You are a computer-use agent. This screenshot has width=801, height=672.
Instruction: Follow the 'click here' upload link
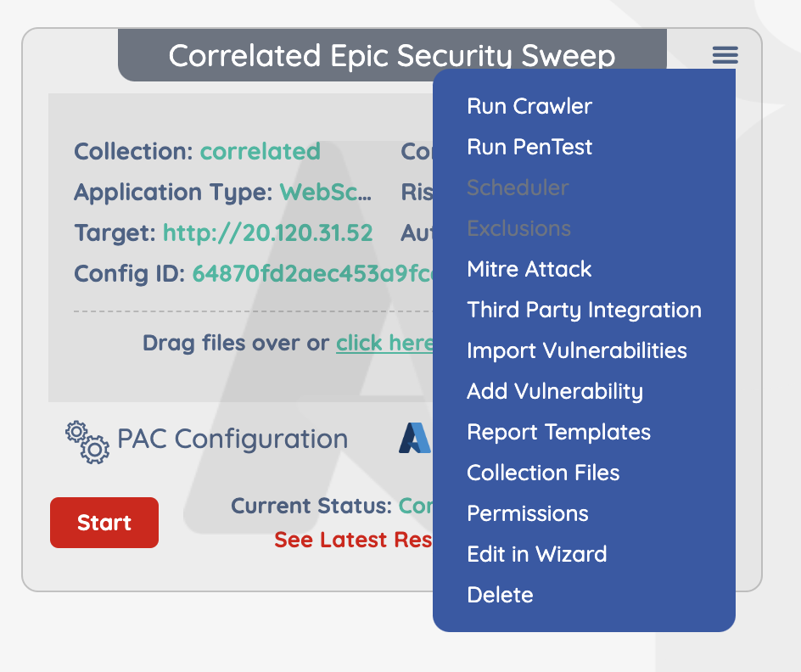[x=384, y=343]
